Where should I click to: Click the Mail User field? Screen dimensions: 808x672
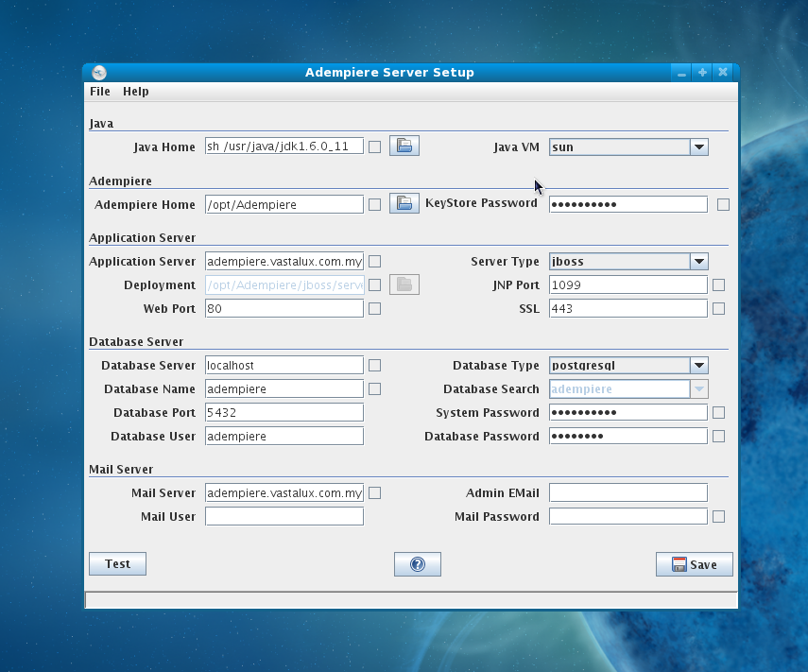(284, 517)
